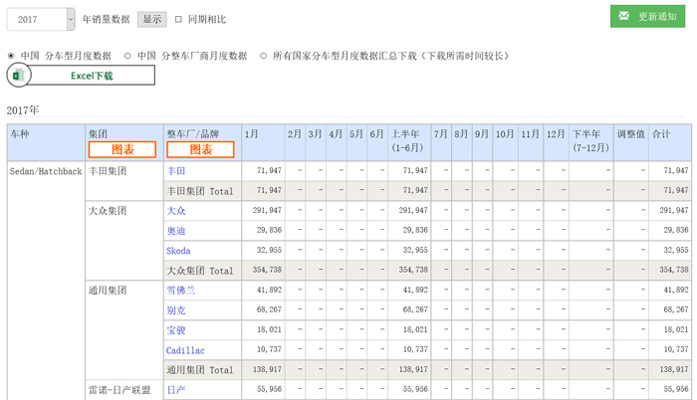This screenshot has height=400, width=697.
Task: Click the green 更新通知 button
Action: coord(647,16)
